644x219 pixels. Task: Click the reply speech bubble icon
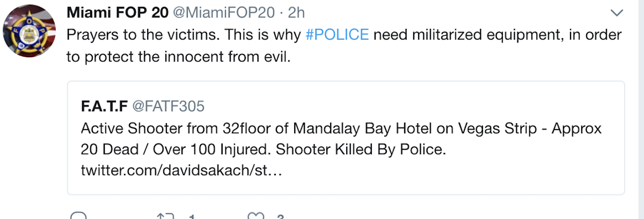coord(78,216)
